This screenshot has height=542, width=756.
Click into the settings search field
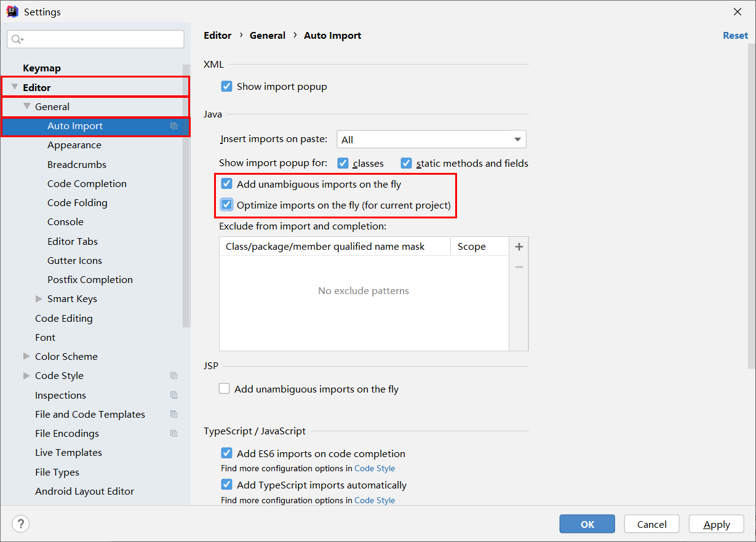[x=95, y=39]
